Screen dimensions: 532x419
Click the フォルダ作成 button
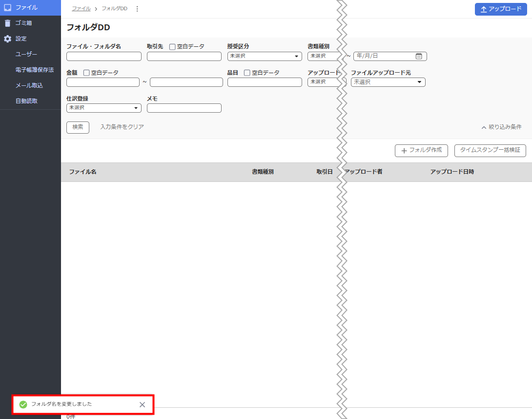pos(421,151)
